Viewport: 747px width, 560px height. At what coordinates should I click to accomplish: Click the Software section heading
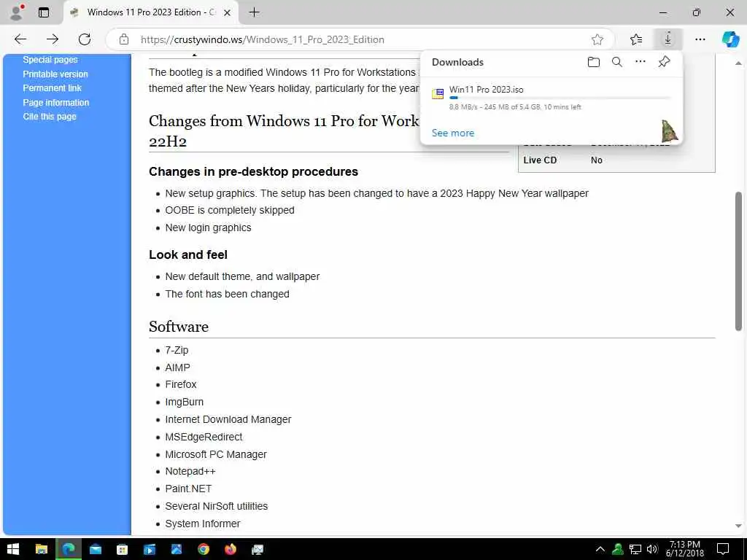[x=178, y=327]
